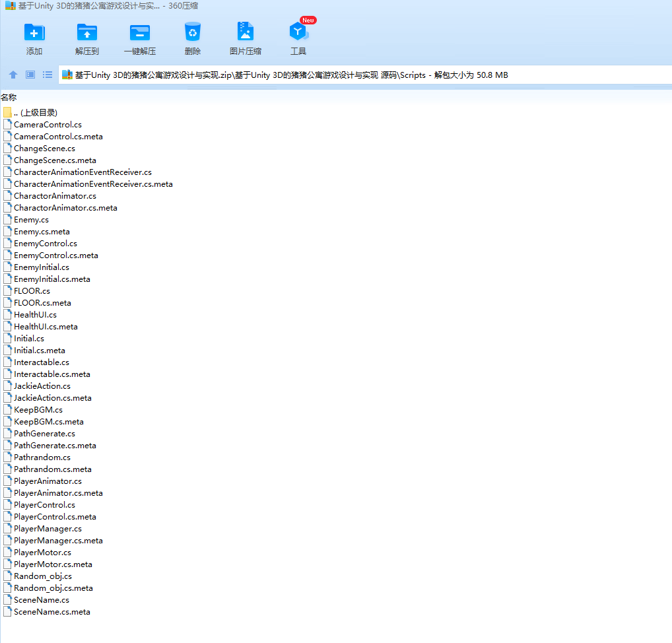Screen dimensions: 672x643
Task: Select the file name ChangeScene.cs.meta
Action: (x=55, y=160)
